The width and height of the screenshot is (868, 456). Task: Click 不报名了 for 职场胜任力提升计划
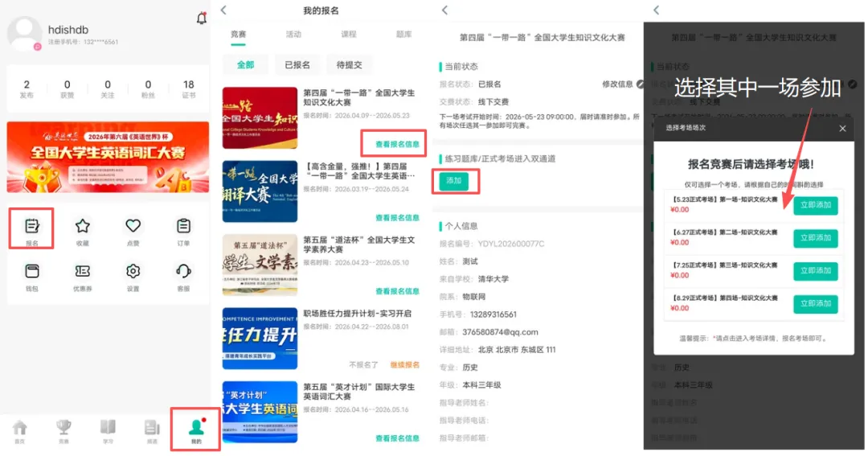coord(364,364)
